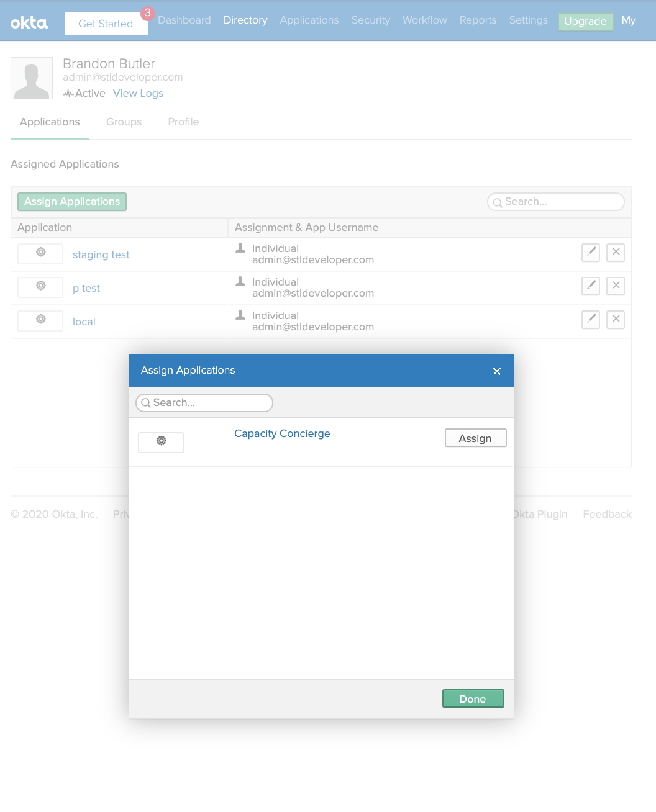Open the Settings menu
Image resolution: width=656 pixels, height=812 pixels.
click(529, 20)
